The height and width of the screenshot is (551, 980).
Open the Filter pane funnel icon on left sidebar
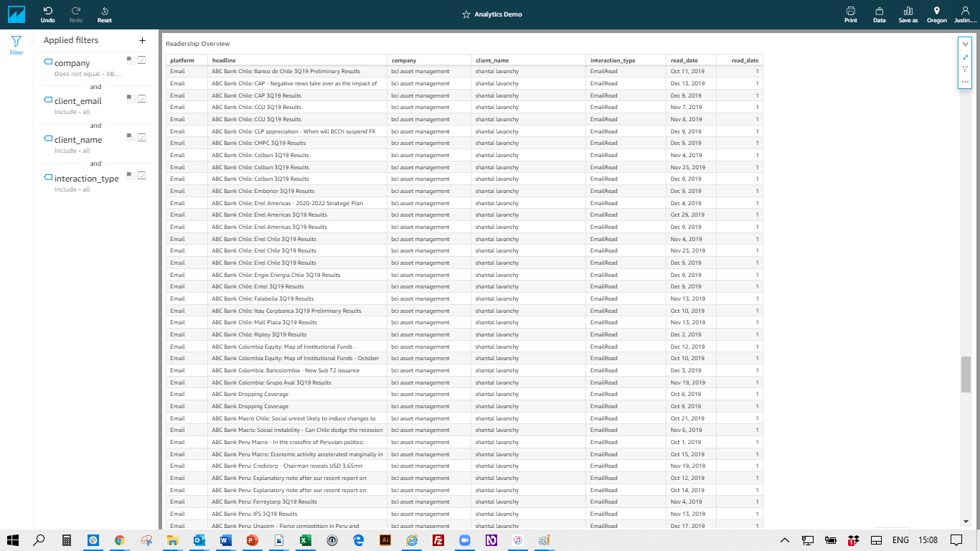17,42
